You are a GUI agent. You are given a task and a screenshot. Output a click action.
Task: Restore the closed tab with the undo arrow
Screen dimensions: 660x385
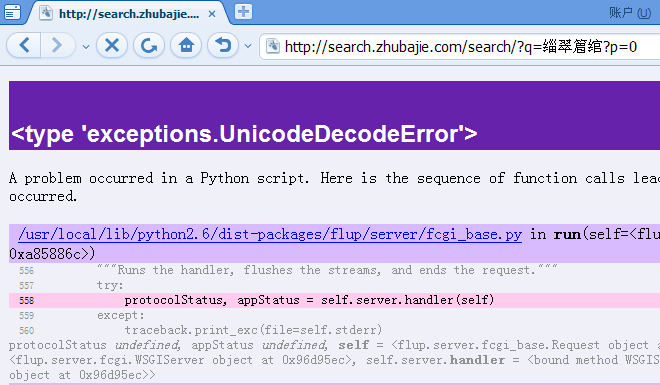(x=223, y=45)
